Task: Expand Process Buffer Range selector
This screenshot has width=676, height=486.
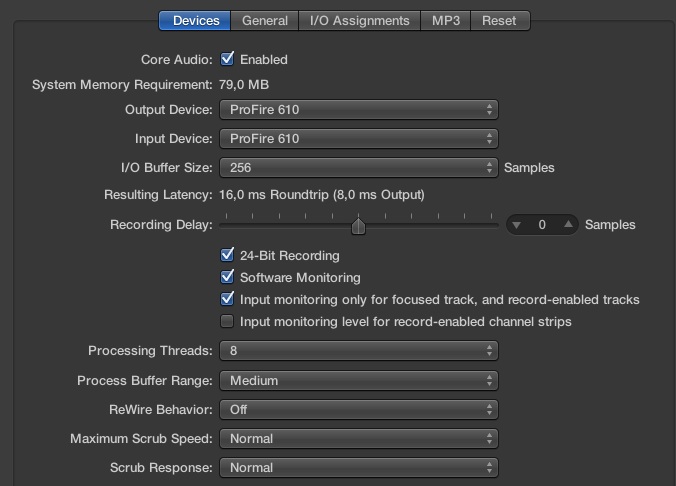Action: 358,380
